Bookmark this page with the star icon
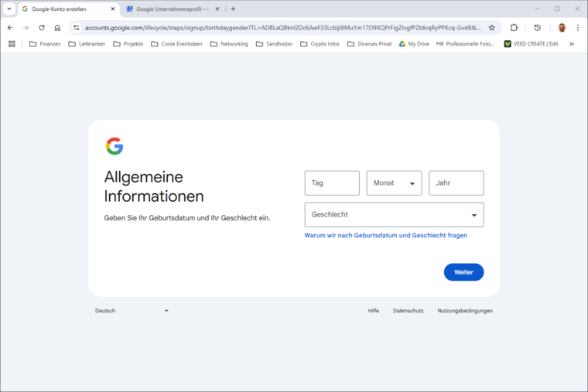588x392 pixels. (x=491, y=27)
